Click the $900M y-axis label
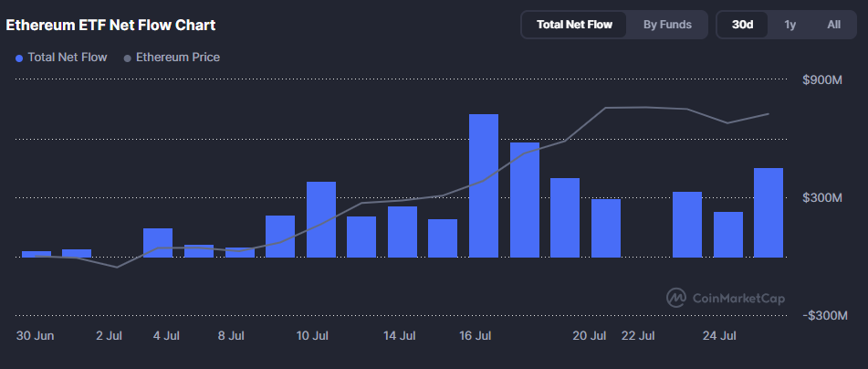This screenshot has width=868, height=369. coord(826,80)
